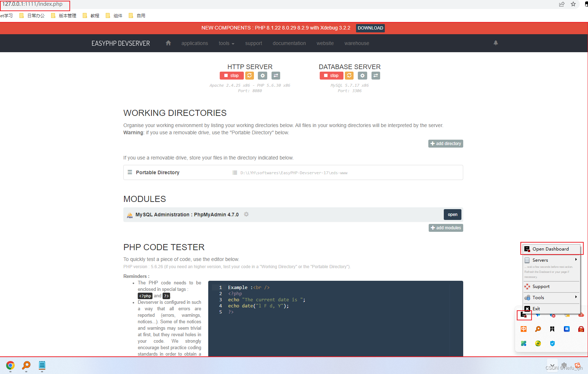Click the green-blue pinwheel tray icon

(524, 343)
